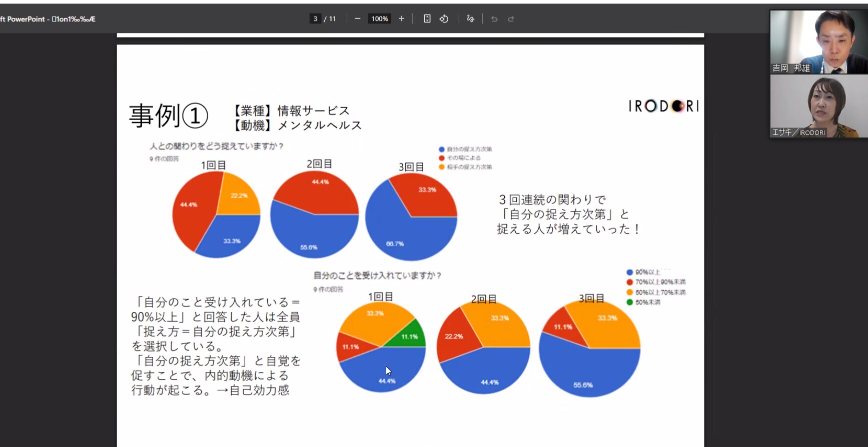Zoom out with the minus button
868x447 pixels.
[357, 19]
